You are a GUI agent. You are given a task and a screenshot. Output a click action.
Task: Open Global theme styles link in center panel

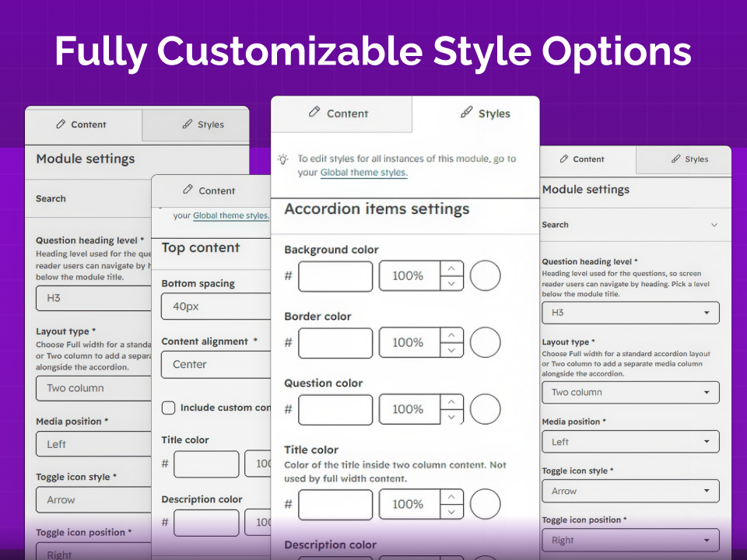click(x=363, y=173)
